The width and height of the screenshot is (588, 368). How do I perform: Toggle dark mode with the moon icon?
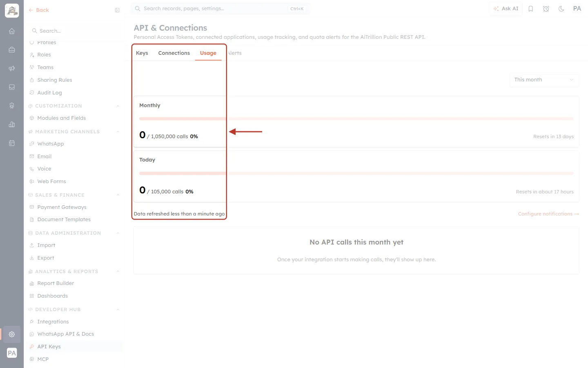pos(561,9)
